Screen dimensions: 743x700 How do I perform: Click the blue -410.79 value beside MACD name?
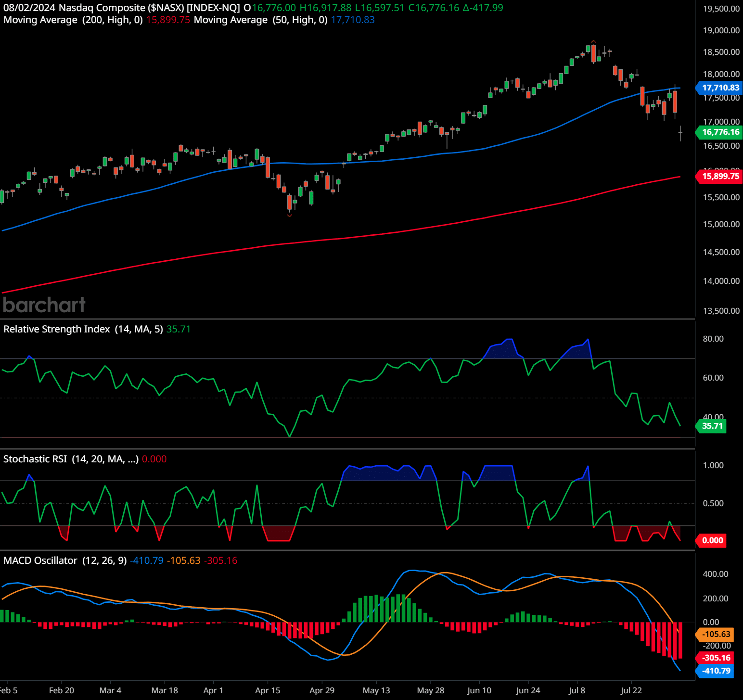pyautogui.click(x=147, y=560)
